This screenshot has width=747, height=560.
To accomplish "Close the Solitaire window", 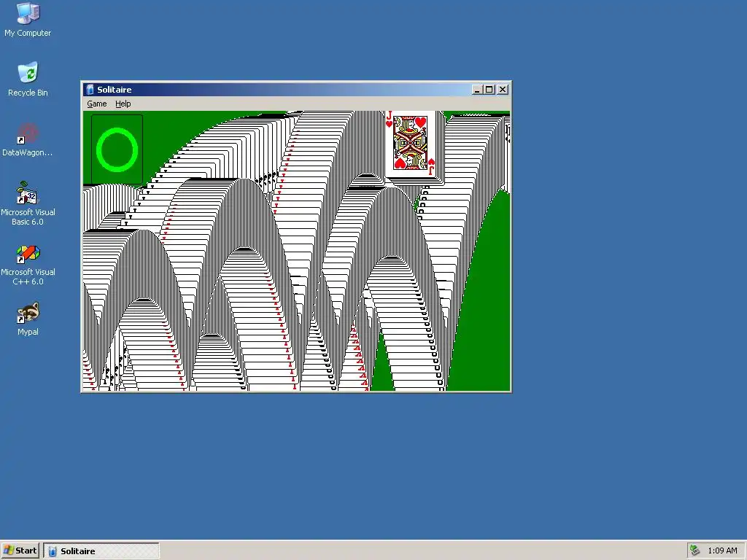I will (503, 90).
